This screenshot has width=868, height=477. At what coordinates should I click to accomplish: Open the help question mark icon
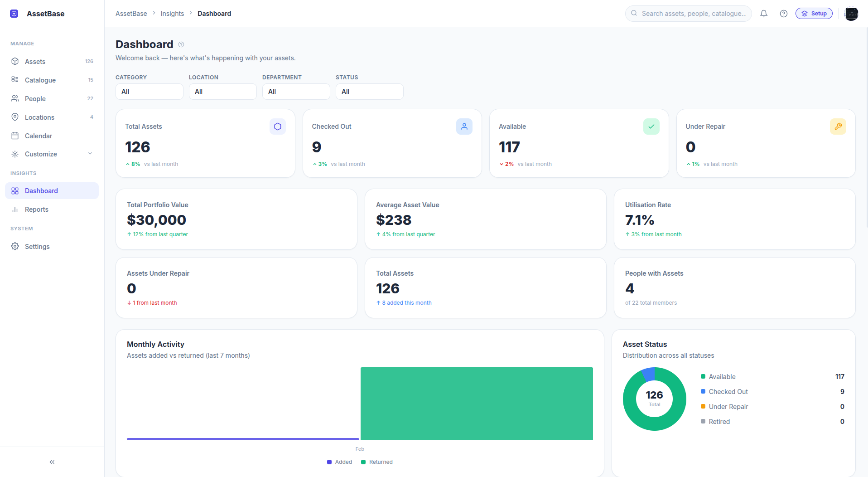click(784, 14)
